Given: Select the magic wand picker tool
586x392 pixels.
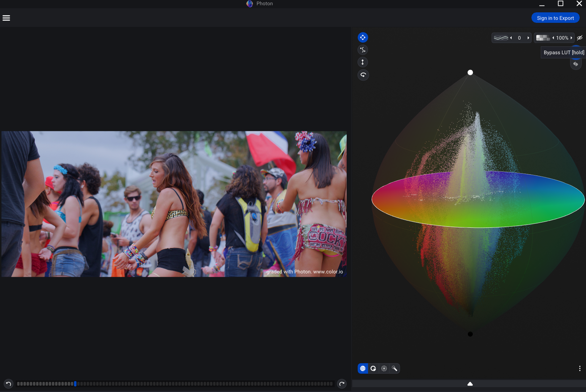Looking at the screenshot, I should tap(394, 368).
